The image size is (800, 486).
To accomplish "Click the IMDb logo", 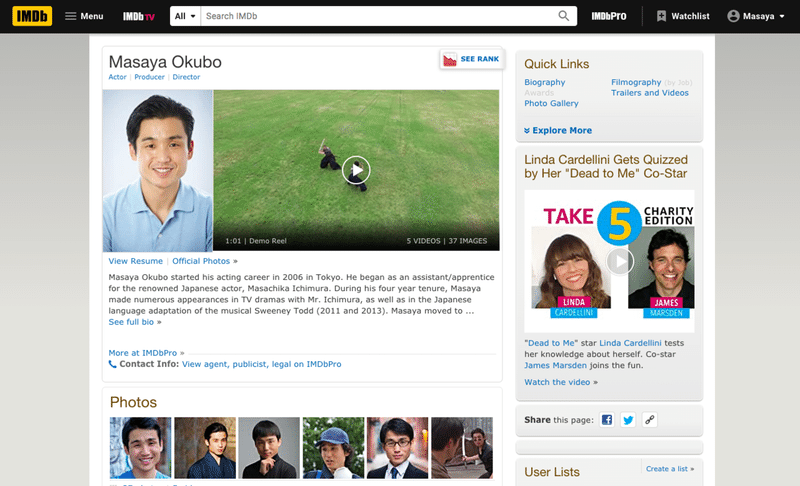I will [32, 16].
